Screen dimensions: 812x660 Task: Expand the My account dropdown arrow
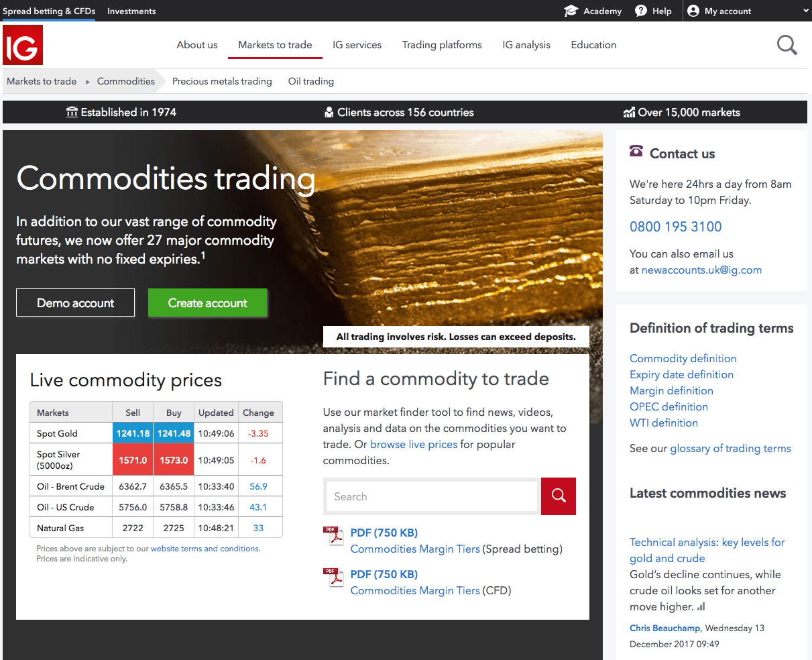806,11
